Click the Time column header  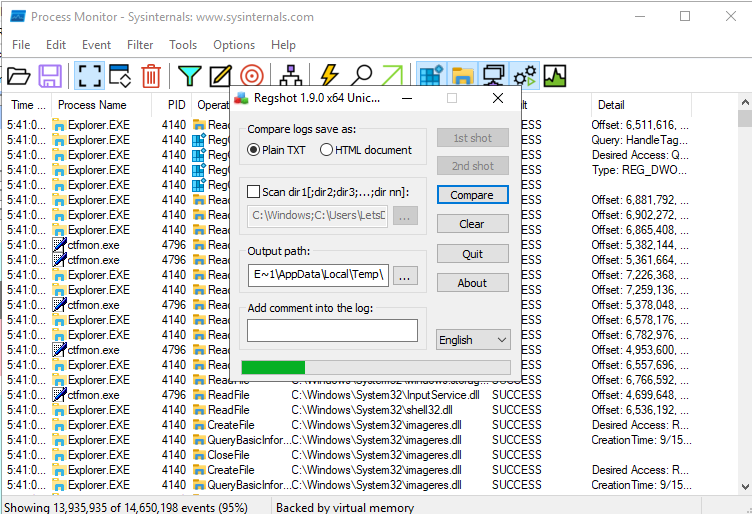coord(28,105)
